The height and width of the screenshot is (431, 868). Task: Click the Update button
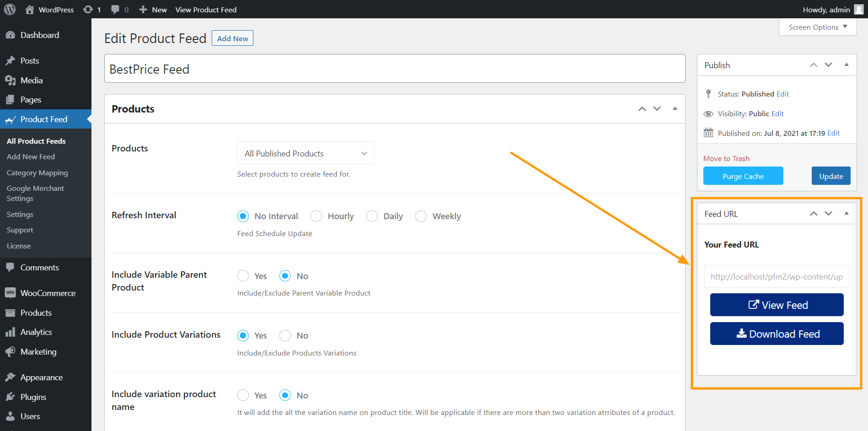[x=831, y=176]
